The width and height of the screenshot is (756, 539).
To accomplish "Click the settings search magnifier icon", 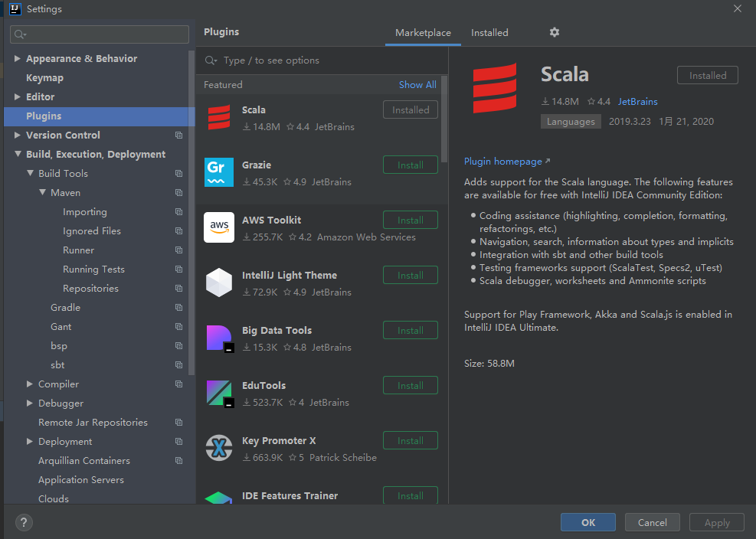I will pos(20,34).
